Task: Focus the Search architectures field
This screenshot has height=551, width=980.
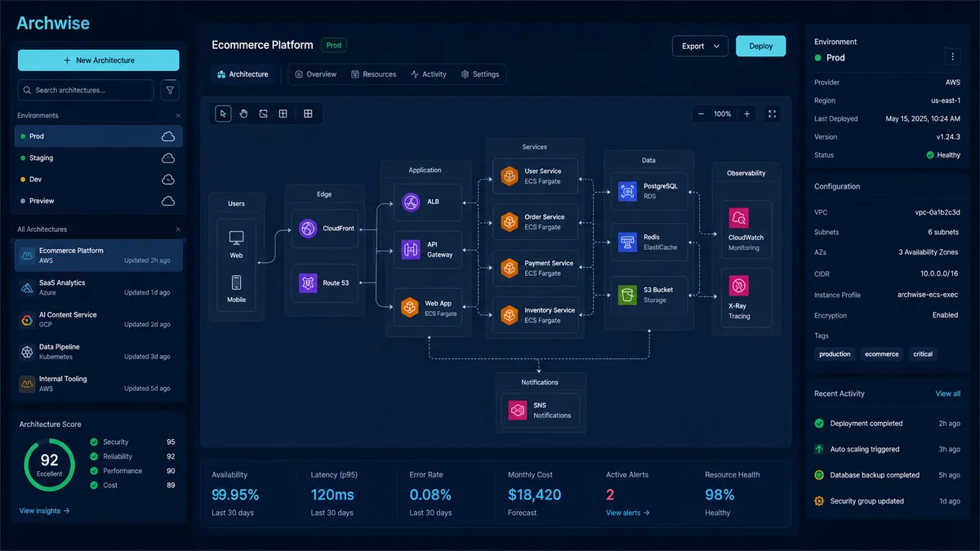Action: (86, 91)
